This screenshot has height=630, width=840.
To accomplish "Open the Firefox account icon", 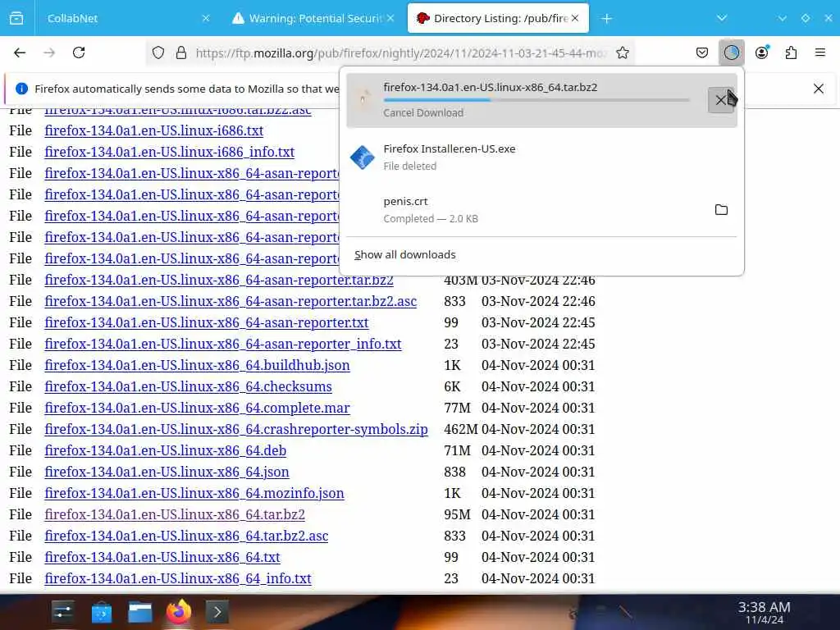I will (762, 52).
